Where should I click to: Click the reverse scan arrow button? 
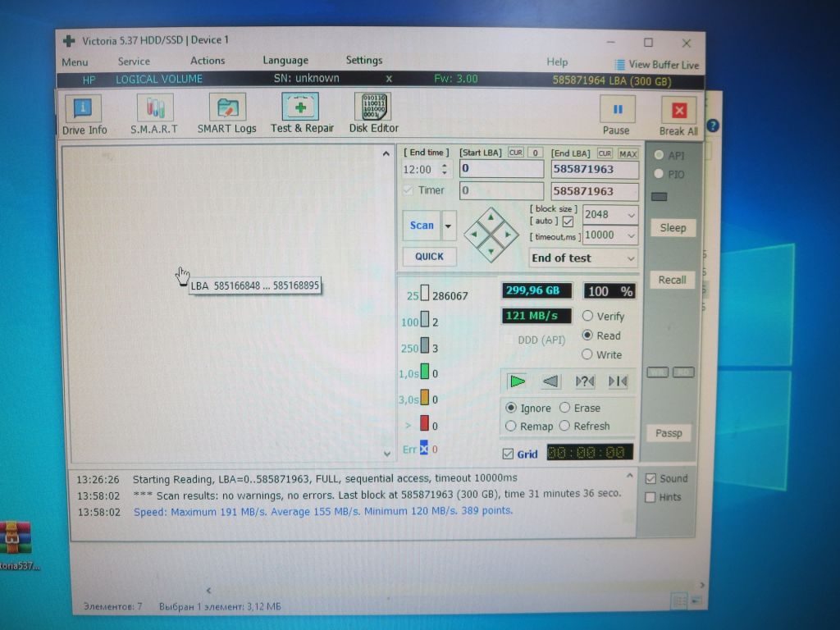tap(550, 381)
